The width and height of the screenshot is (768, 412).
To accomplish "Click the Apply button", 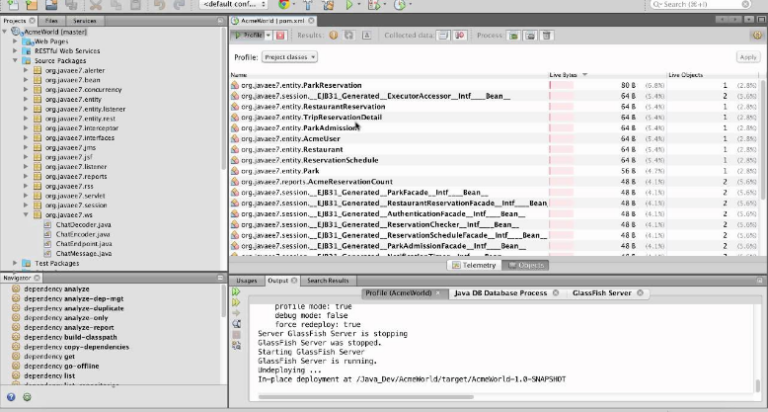I will pos(747,57).
